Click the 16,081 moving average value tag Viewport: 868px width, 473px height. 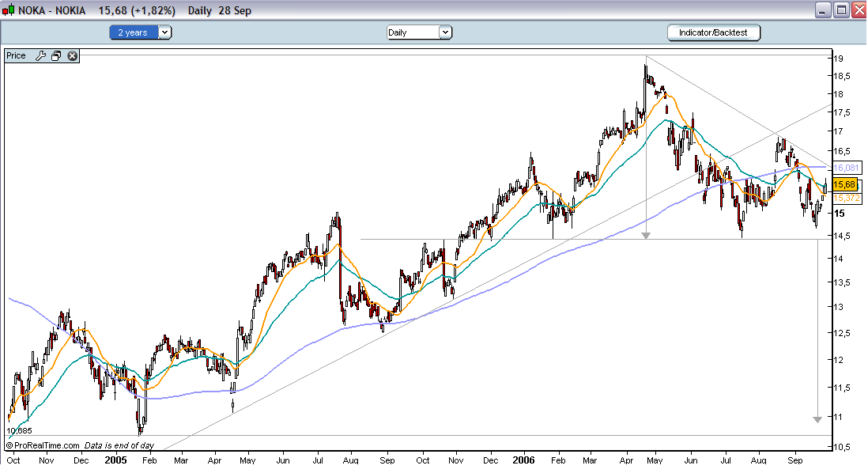click(847, 168)
